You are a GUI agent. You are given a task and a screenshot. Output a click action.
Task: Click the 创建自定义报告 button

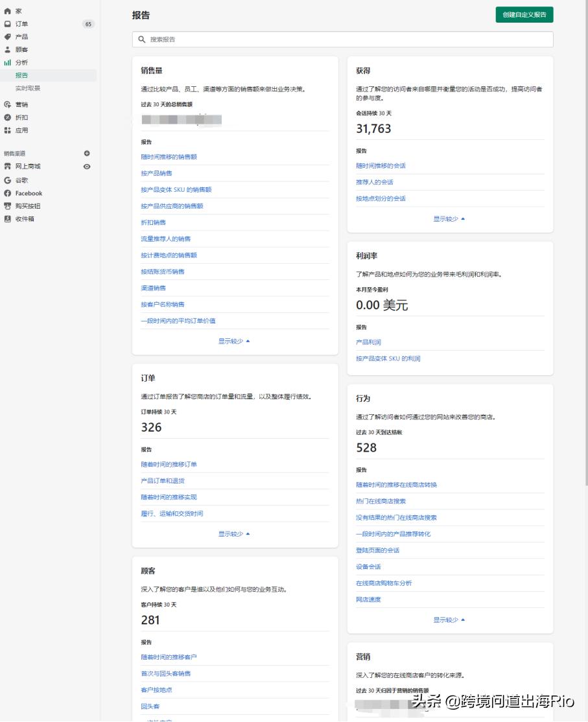pos(524,14)
